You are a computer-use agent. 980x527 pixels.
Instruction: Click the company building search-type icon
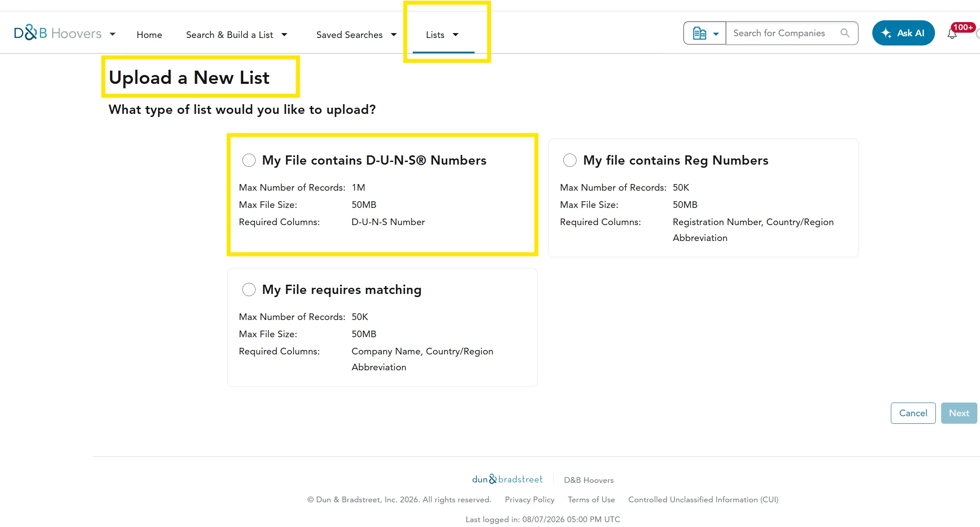pyautogui.click(x=700, y=33)
